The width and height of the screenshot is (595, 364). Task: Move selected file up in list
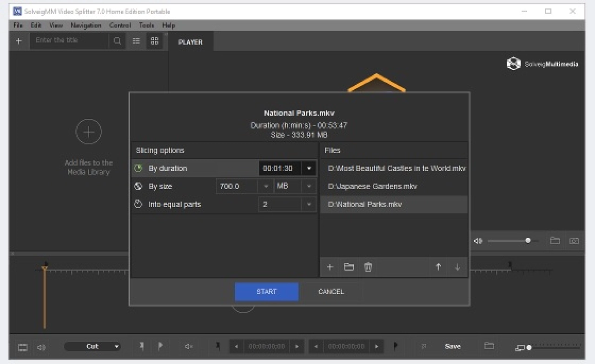coord(438,267)
